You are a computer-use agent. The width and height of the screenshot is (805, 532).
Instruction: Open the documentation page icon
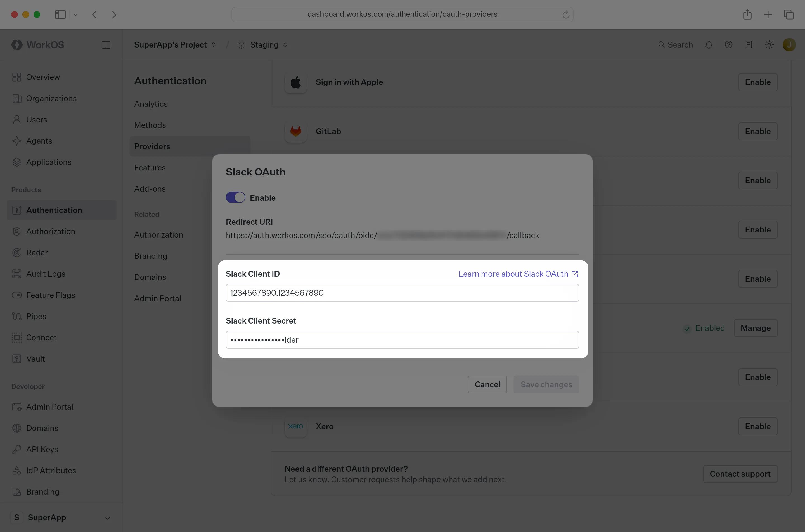749,45
